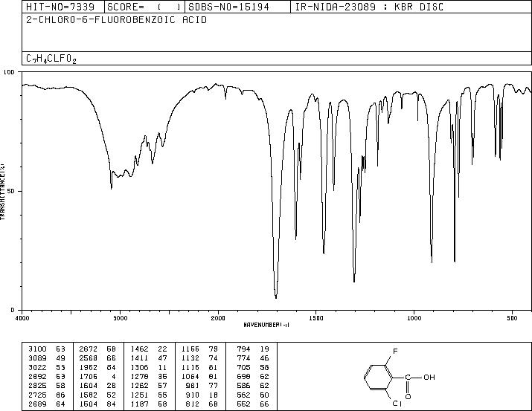Image resolution: width=532 pixels, height=411 pixels.
Task: Click the F atom in the structure
Action: pyautogui.click(x=395, y=352)
